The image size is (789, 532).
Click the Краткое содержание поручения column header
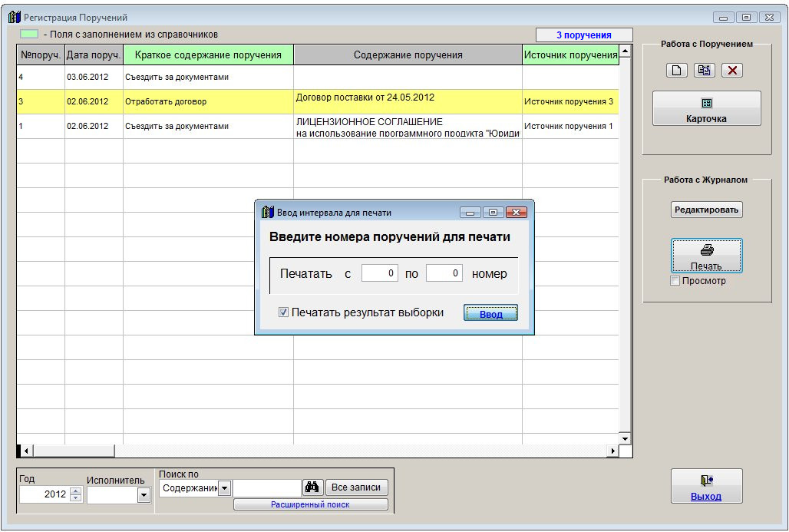[x=208, y=55]
